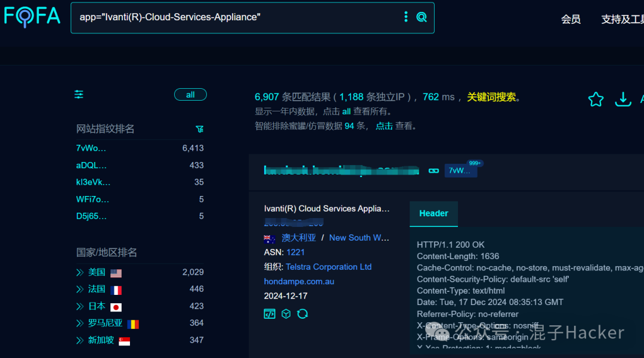Click the HTTP/1.1 200 OK header line
644x358 pixels.
pos(451,245)
